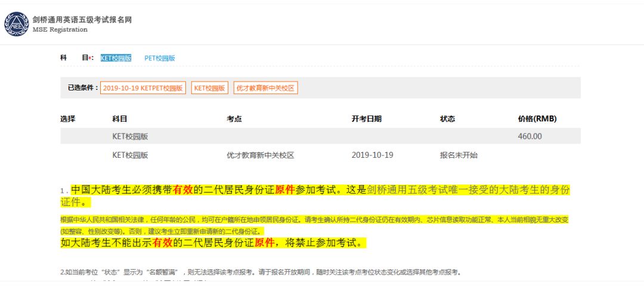
Task: Click KET校园版 in the gray price row
Action: tap(130, 136)
